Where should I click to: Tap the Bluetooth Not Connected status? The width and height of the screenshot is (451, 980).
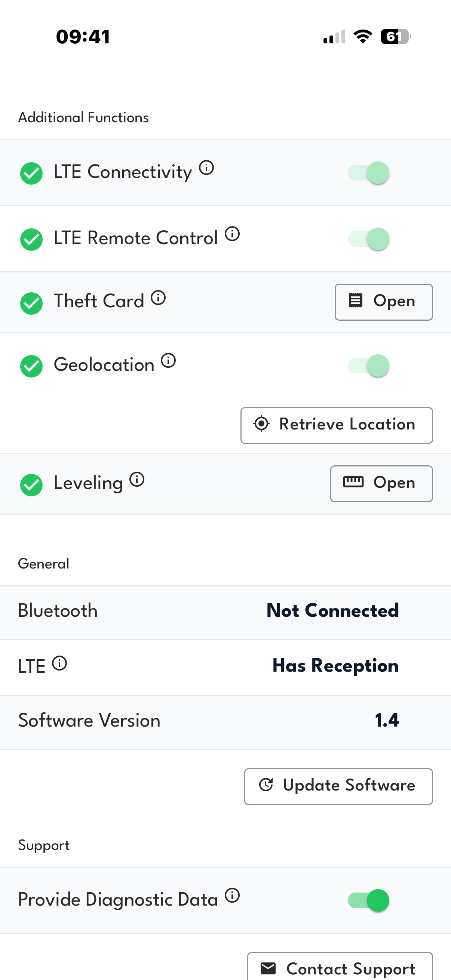[332, 611]
